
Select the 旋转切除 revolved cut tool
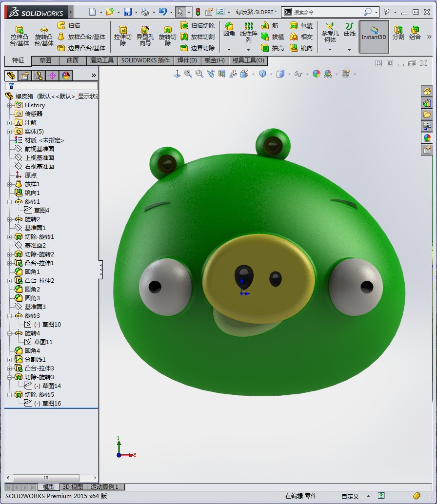point(167,36)
